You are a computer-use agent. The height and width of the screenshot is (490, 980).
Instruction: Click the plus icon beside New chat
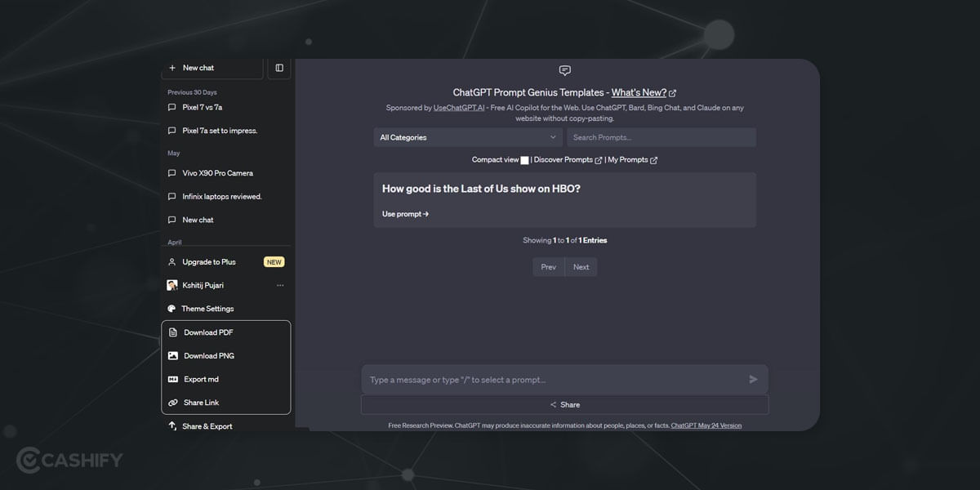[171, 68]
